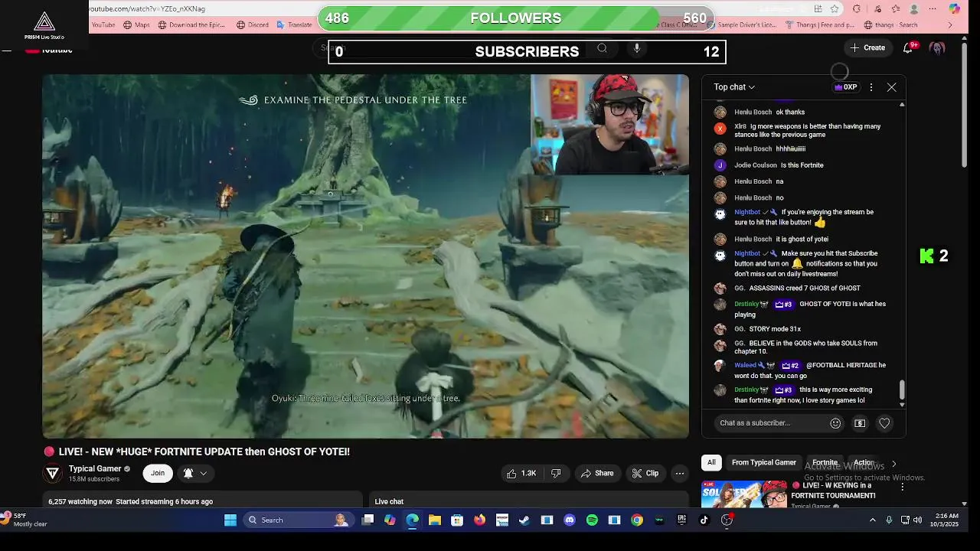The height and width of the screenshot is (551, 980).
Task: Open Google Chrome from the taskbar
Action: tap(637, 520)
